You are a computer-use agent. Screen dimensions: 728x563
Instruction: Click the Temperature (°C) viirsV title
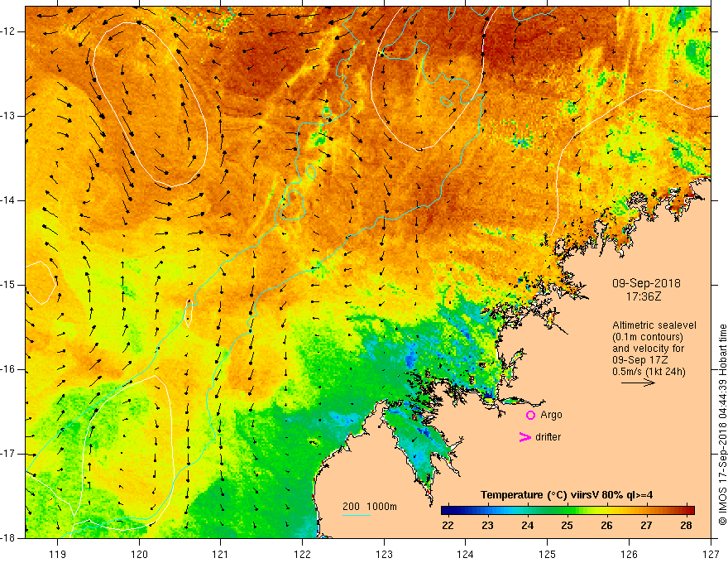pyautogui.click(x=567, y=495)
